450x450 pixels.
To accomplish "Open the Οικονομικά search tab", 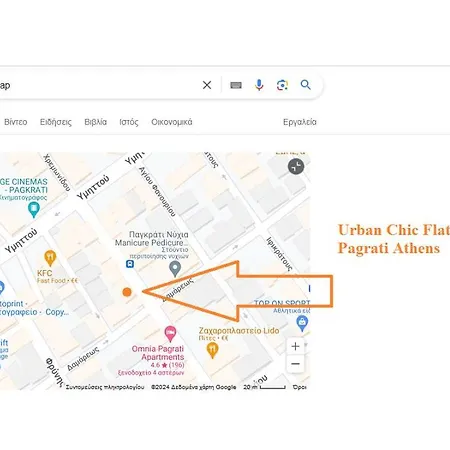I will pos(172,122).
